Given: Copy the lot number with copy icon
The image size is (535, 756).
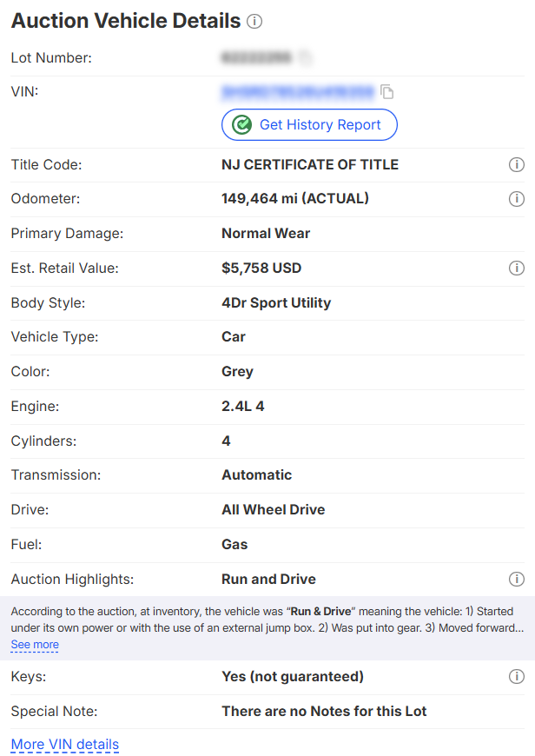Looking at the screenshot, I should [x=304, y=58].
